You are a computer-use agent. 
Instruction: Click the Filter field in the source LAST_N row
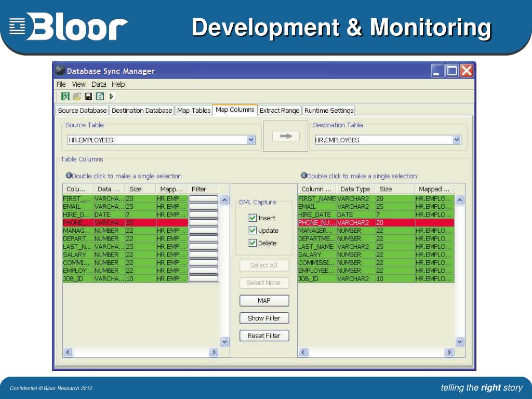[x=203, y=247]
